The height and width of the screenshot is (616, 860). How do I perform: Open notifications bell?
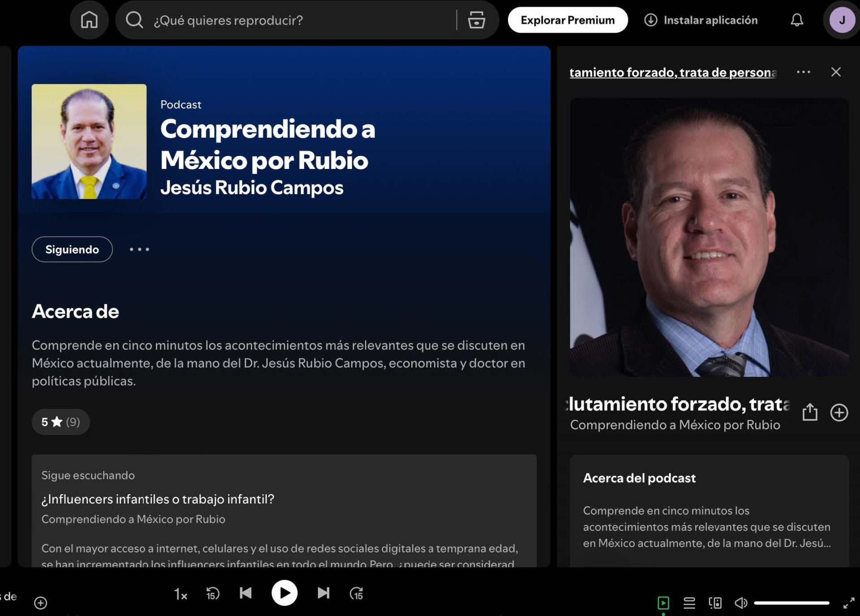(x=796, y=20)
